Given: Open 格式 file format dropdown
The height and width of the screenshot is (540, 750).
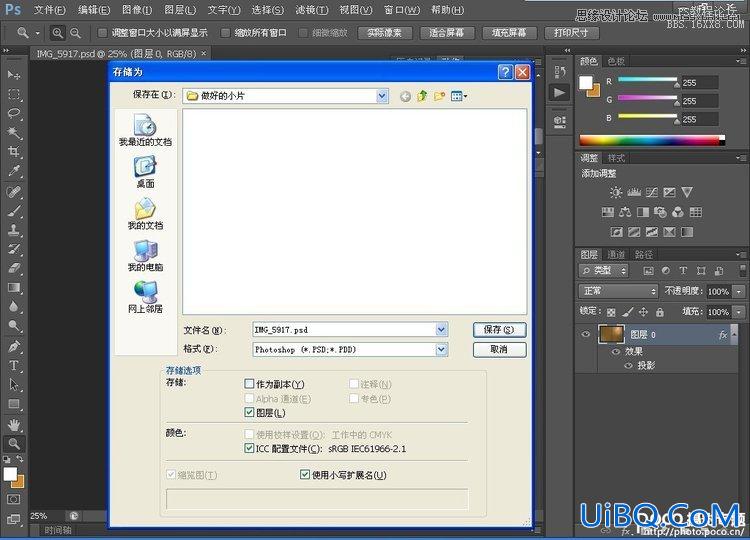Looking at the screenshot, I should (x=441, y=350).
